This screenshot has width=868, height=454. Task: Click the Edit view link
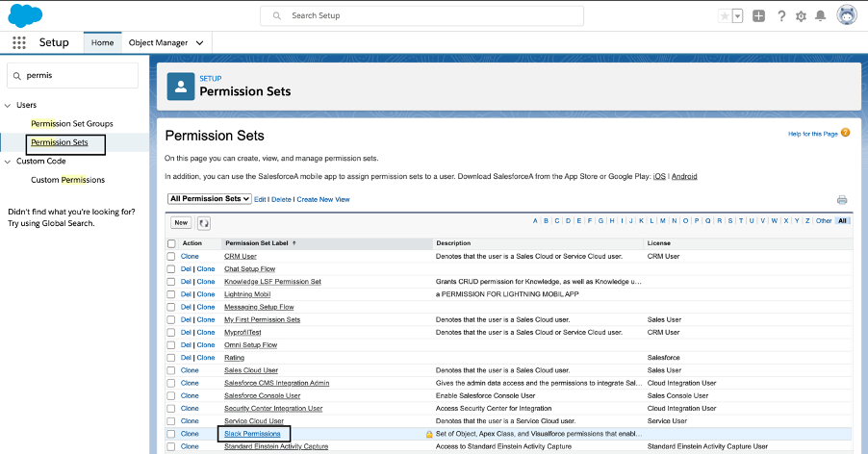click(260, 200)
